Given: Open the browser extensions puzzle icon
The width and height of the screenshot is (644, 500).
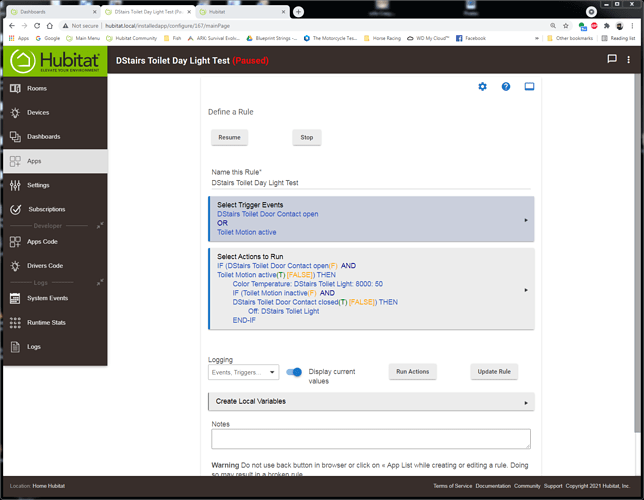Looking at the screenshot, I should pyautogui.click(x=607, y=26).
